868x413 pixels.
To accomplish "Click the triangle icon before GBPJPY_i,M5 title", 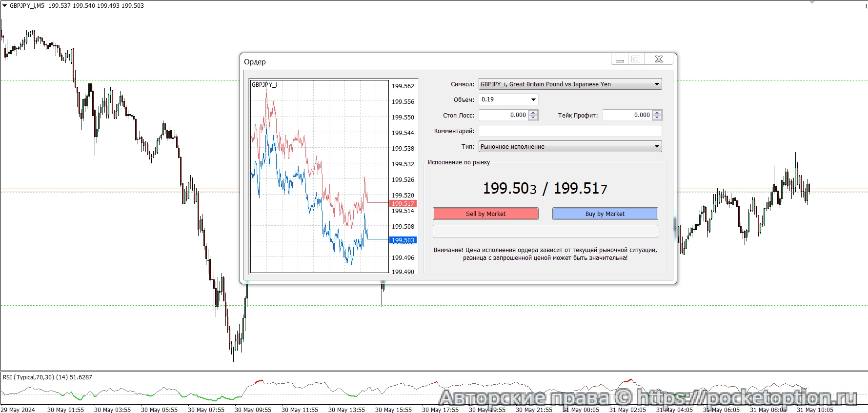I will click(5, 6).
